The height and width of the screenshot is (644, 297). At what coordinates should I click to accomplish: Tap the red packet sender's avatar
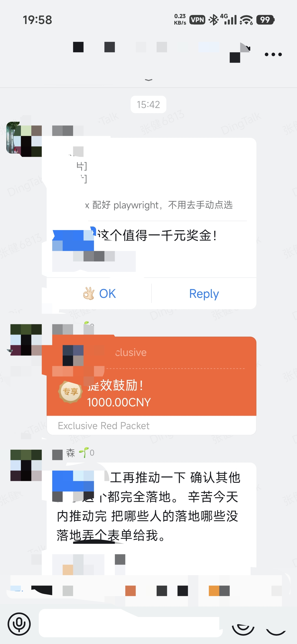26,339
